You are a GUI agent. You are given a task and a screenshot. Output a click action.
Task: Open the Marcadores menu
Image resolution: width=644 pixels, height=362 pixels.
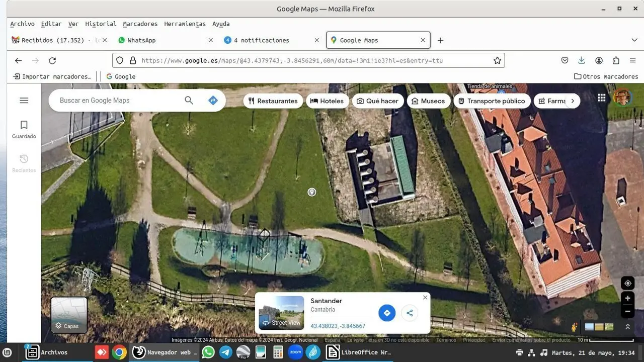140,24
